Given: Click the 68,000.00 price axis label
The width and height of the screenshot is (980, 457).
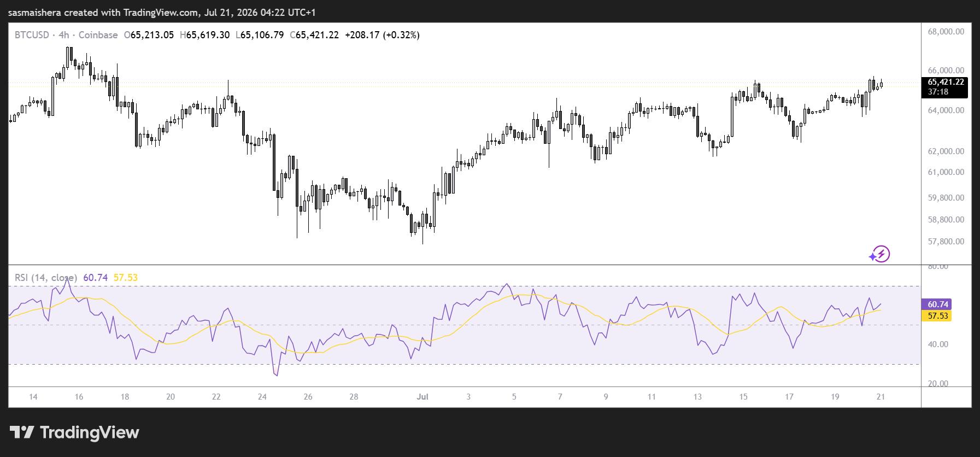Looking at the screenshot, I should tap(946, 32).
